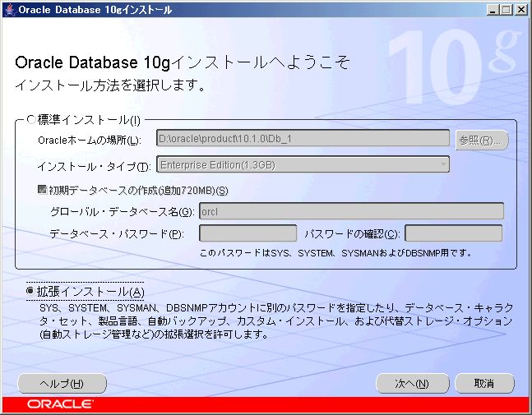Image resolution: width=532 pixels, height=415 pixels.
Task: Click the パスワードの確認 field
Action: [x=454, y=233]
